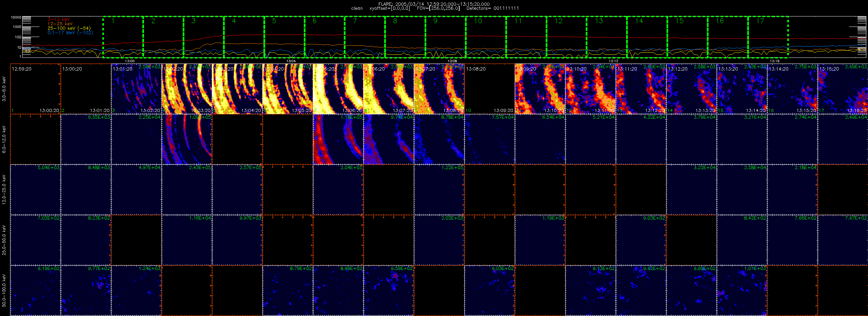Select interval 13 marker in the light curve
Screen dimensions: 868x316
pyautogui.click(x=599, y=21)
